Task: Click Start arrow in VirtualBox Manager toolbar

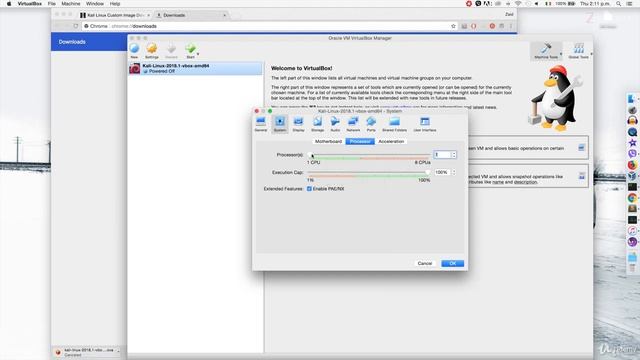Action: click(x=190, y=51)
